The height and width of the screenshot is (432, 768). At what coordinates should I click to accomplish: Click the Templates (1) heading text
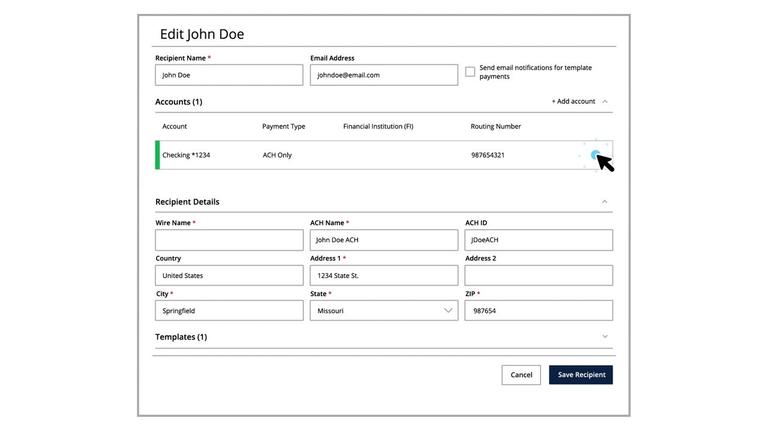(x=181, y=337)
